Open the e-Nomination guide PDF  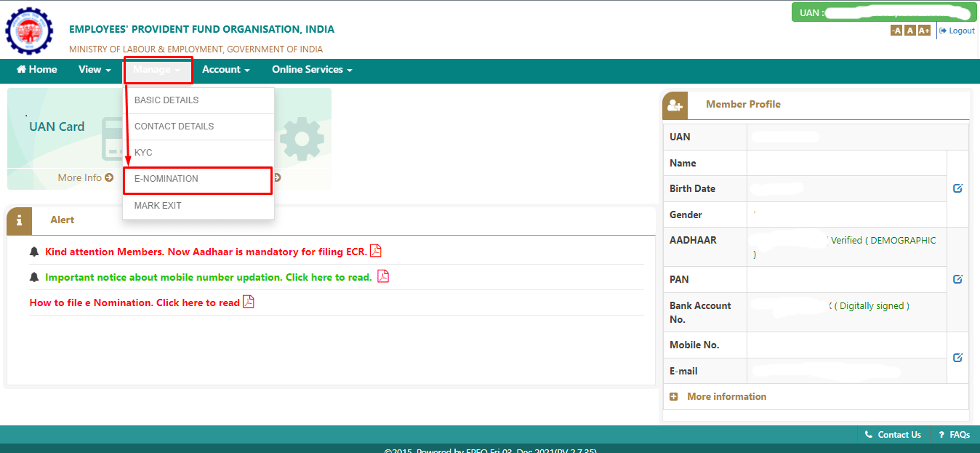pos(248,302)
